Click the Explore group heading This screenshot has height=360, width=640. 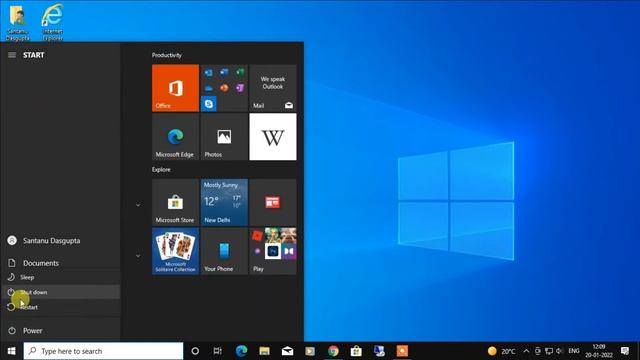pyautogui.click(x=161, y=169)
